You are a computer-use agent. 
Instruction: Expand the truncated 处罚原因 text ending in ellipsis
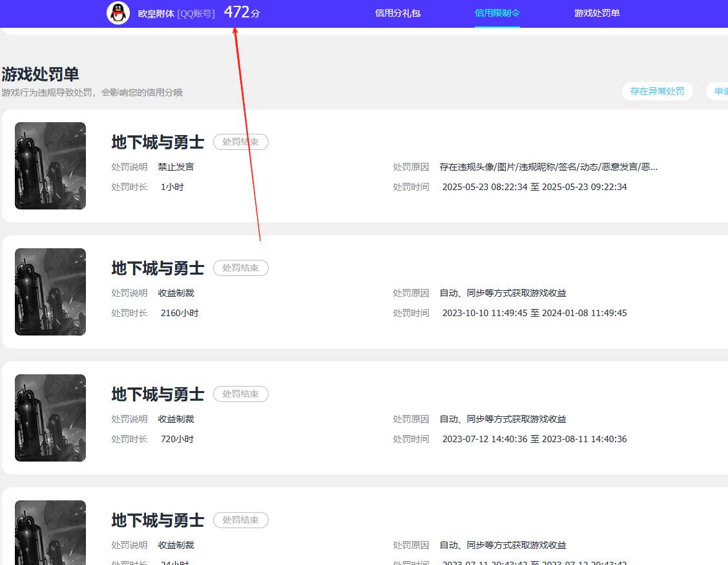(x=549, y=167)
